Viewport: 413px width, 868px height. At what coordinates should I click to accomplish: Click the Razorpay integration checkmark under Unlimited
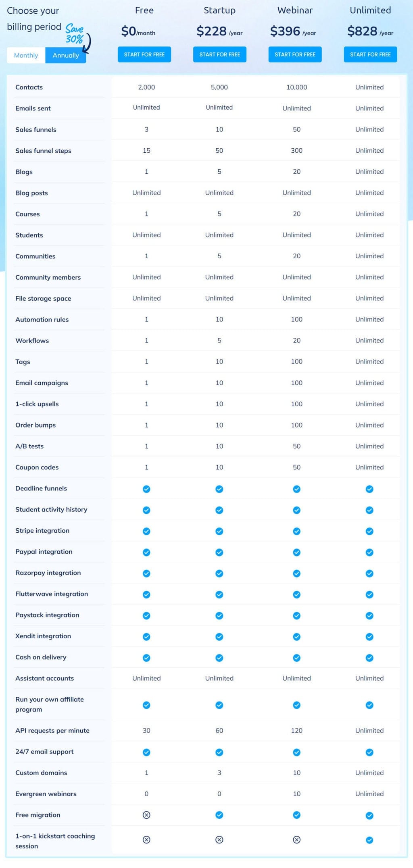tap(369, 573)
